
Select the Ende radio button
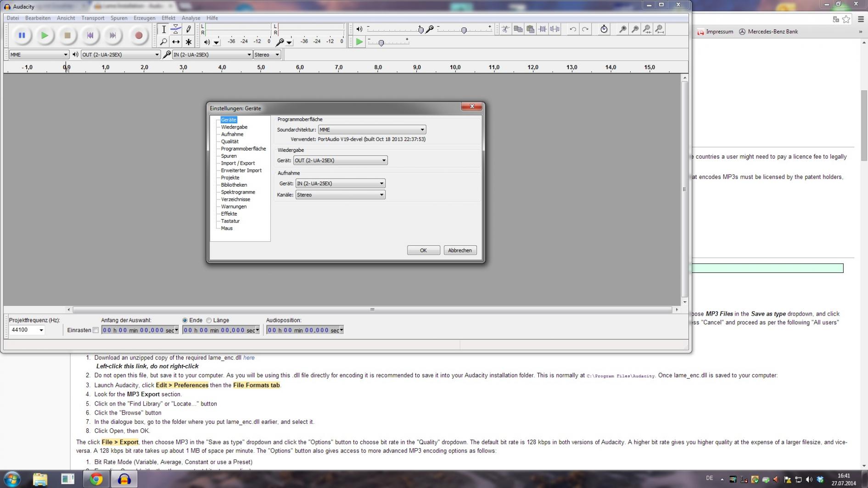tap(185, 321)
